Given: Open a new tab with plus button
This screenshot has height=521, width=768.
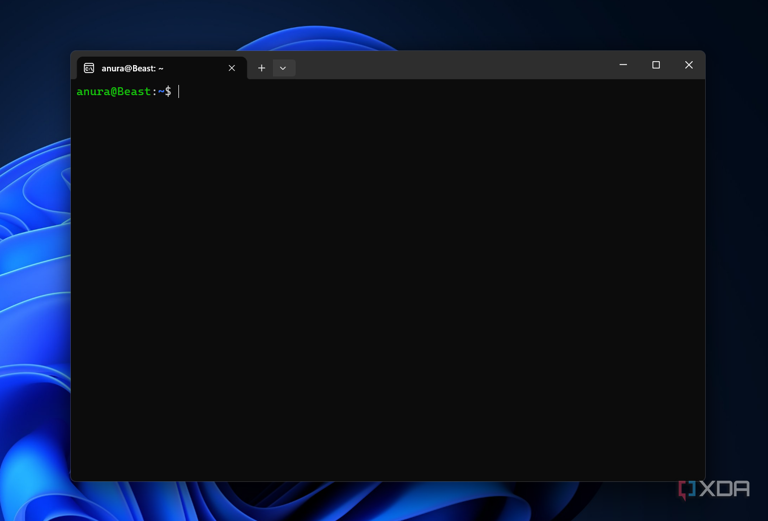Looking at the screenshot, I should point(262,68).
